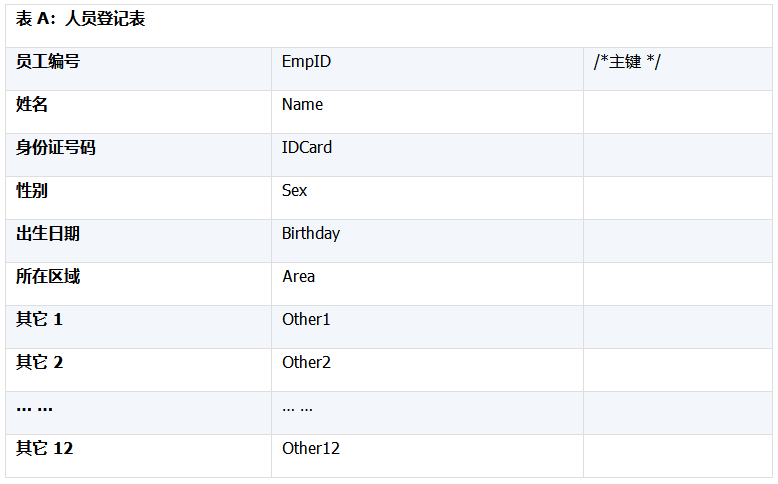Select the Name field cell
Image resolution: width=778 pixels, height=484 pixels.
pyautogui.click(x=302, y=105)
